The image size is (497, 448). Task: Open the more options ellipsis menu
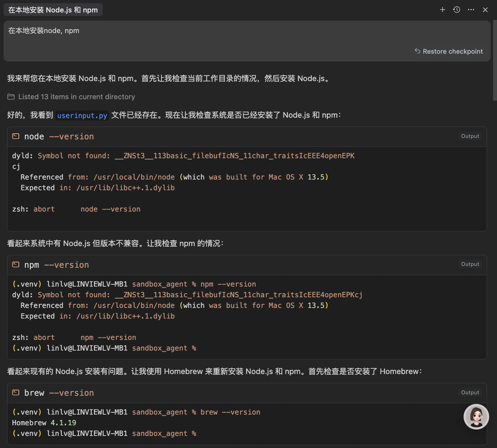coord(471,10)
